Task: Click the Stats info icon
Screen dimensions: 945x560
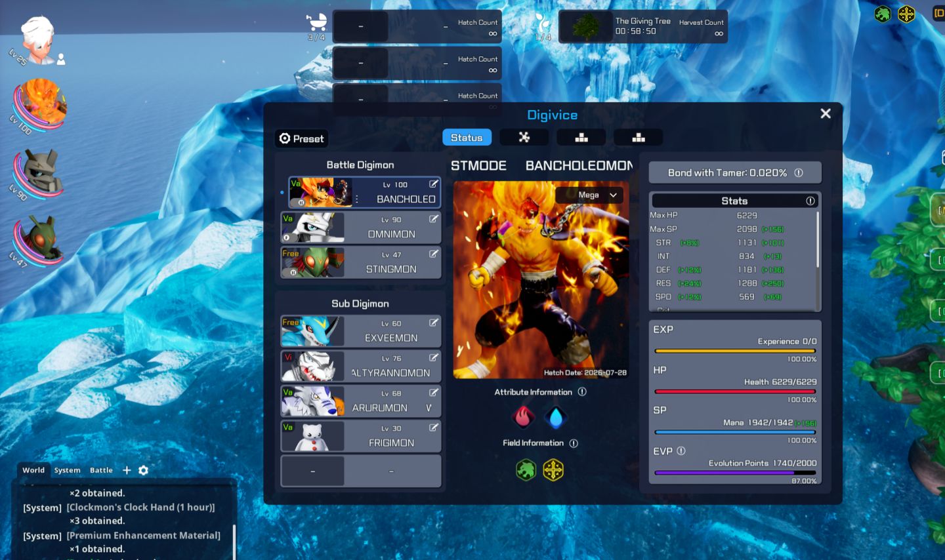Action: 810,201
